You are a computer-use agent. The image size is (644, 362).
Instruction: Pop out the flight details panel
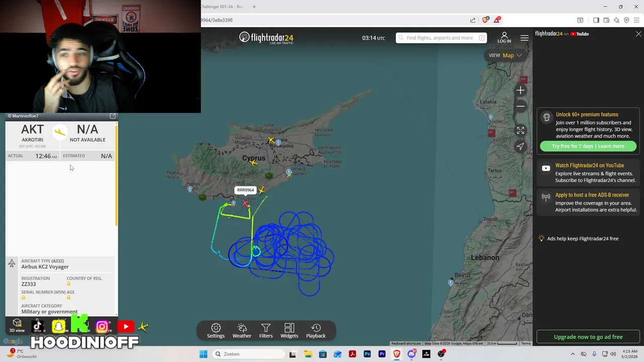pyautogui.click(x=113, y=116)
